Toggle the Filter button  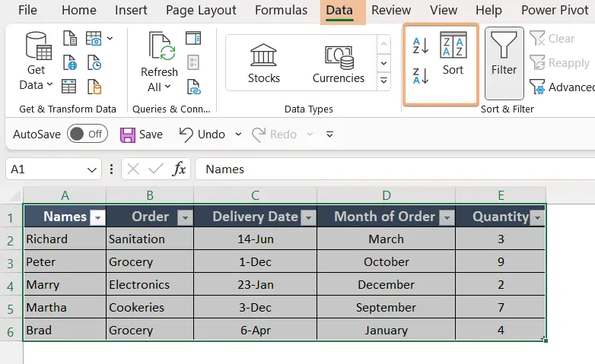tap(504, 63)
